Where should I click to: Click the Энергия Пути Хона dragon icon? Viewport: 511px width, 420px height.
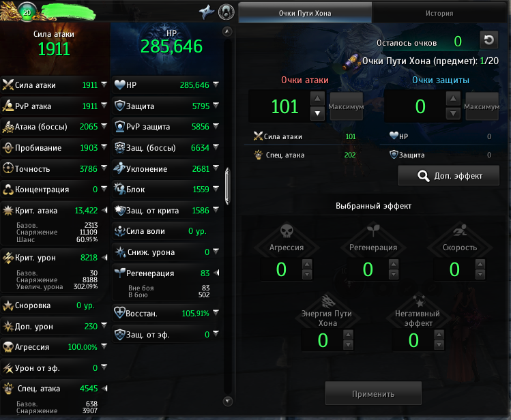pyautogui.click(x=328, y=301)
